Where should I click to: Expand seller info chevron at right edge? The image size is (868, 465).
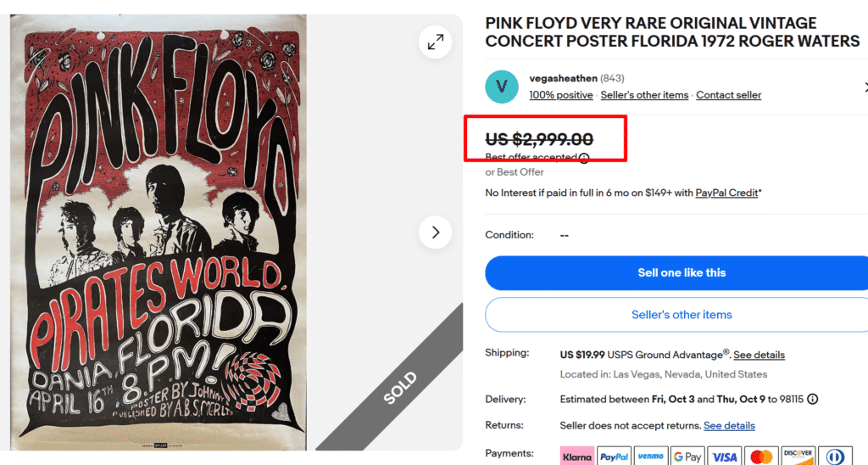tap(864, 87)
